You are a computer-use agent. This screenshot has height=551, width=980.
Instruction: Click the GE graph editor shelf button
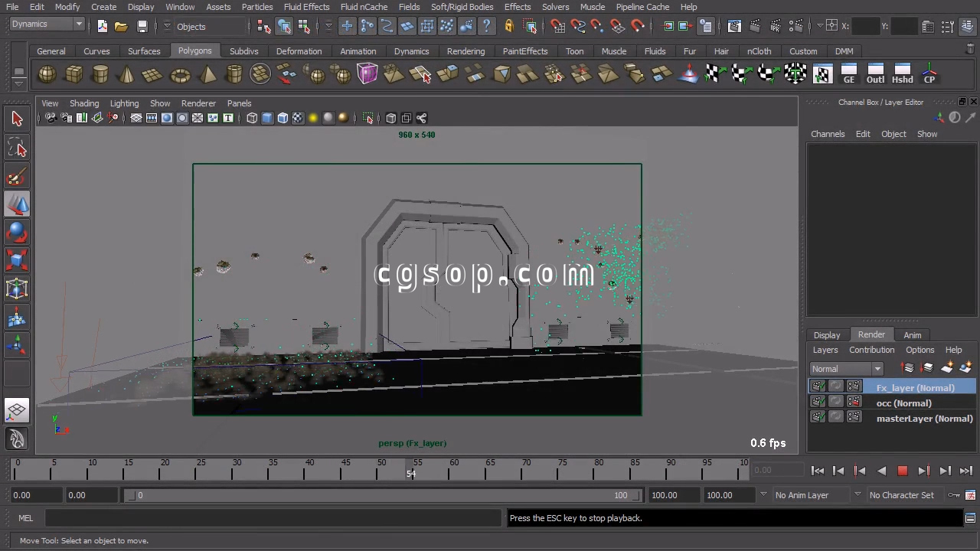[x=848, y=74]
